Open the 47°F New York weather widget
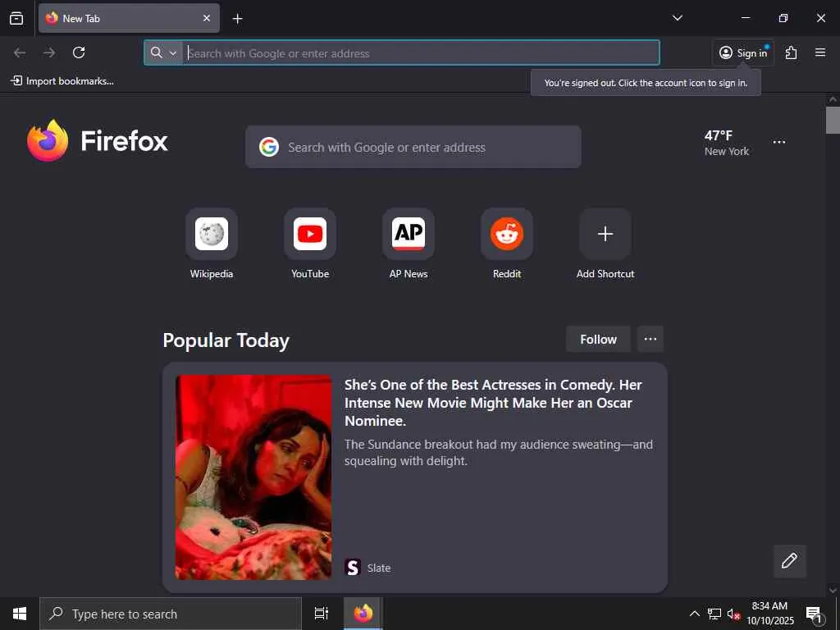The image size is (840, 630). [x=727, y=143]
